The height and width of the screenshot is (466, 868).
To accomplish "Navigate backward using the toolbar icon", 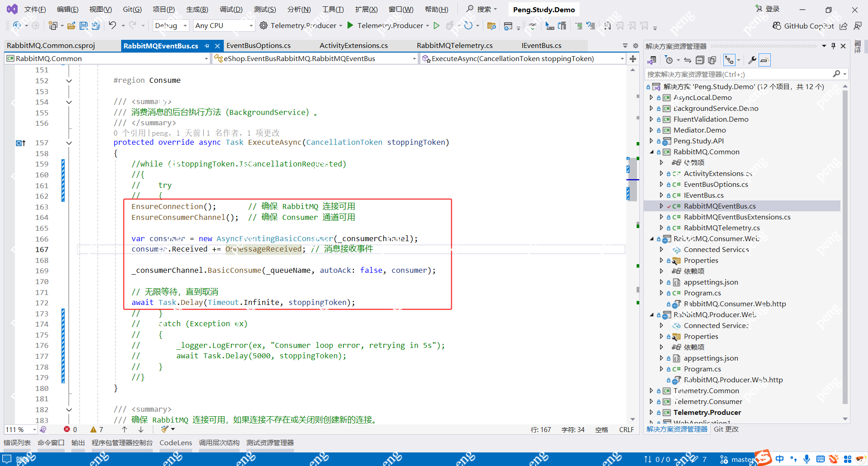I will pyautogui.click(x=17, y=25).
